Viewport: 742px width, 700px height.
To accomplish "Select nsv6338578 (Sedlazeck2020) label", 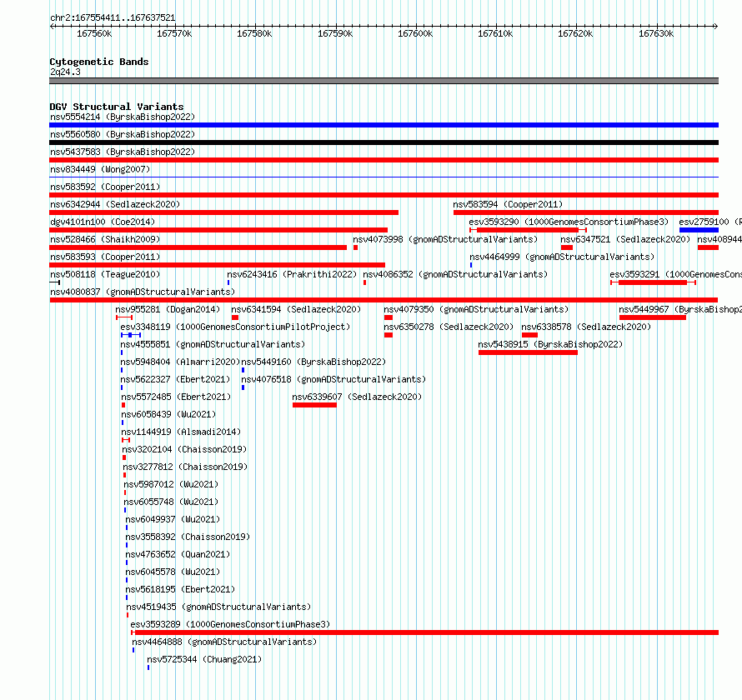I will click(x=586, y=327).
